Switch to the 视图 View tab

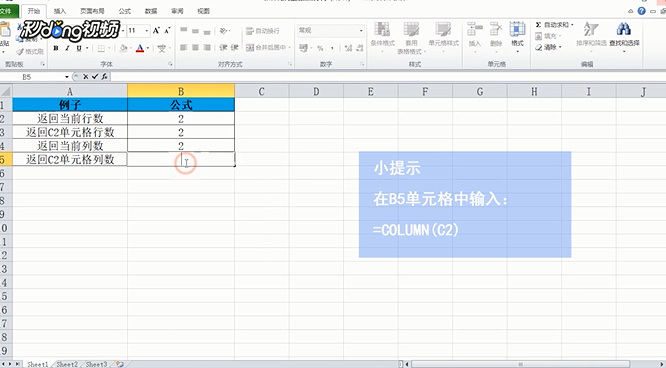tap(203, 11)
